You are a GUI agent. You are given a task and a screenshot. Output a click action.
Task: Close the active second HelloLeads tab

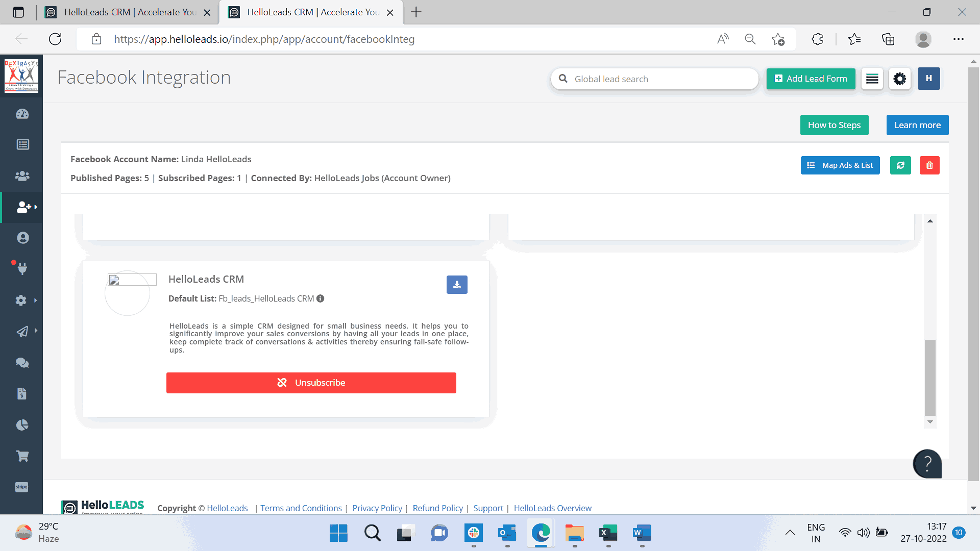click(390, 13)
